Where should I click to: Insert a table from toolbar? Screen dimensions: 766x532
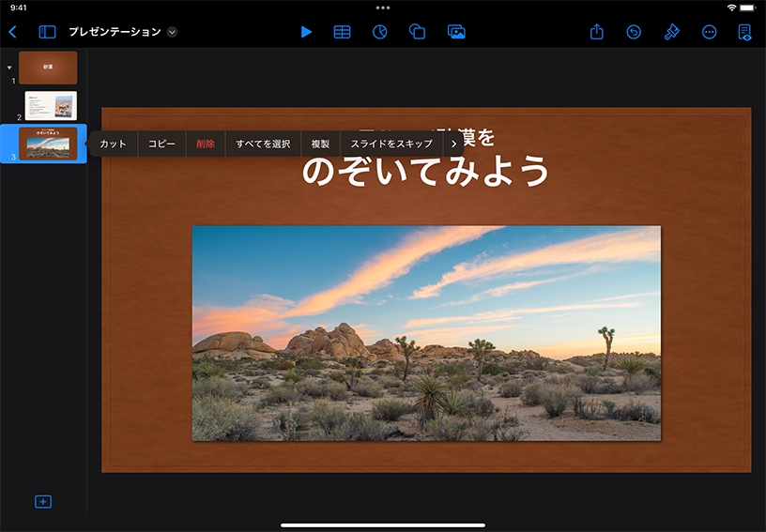pos(343,32)
